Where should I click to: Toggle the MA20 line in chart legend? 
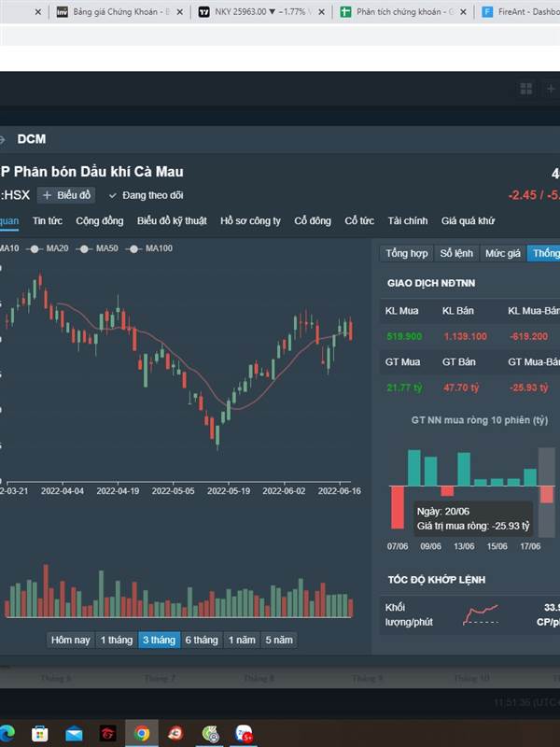click(x=48, y=248)
